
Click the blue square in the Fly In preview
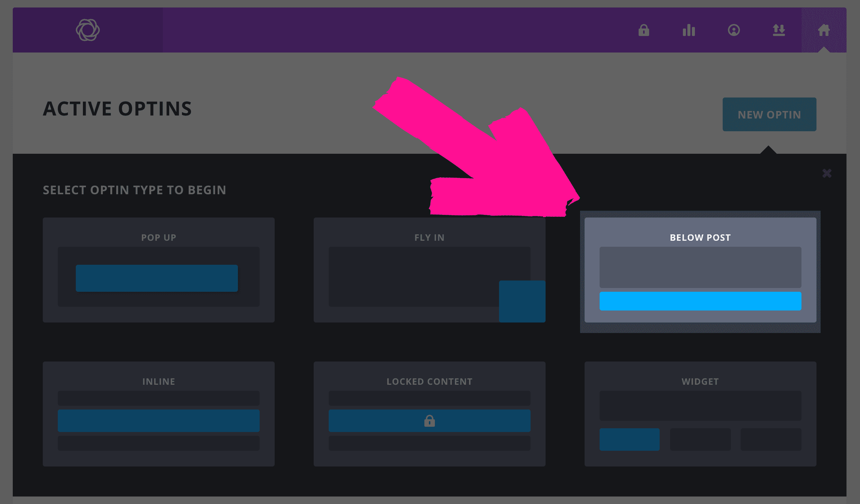pyautogui.click(x=522, y=301)
